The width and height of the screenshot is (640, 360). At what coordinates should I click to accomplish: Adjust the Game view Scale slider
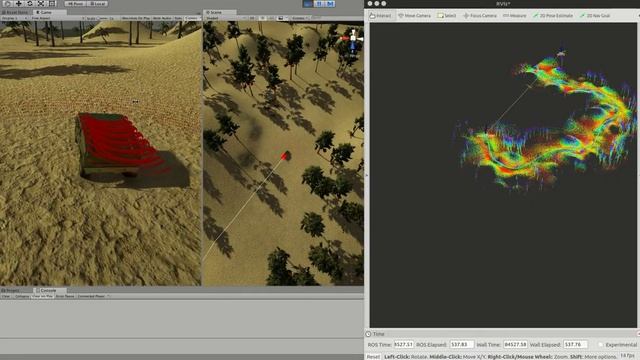click(103, 18)
